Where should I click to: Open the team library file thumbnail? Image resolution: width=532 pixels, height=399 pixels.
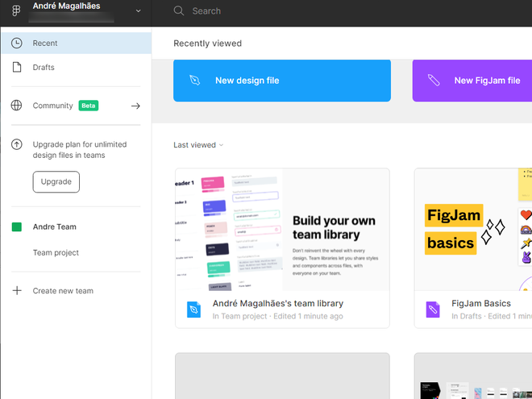(282, 230)
